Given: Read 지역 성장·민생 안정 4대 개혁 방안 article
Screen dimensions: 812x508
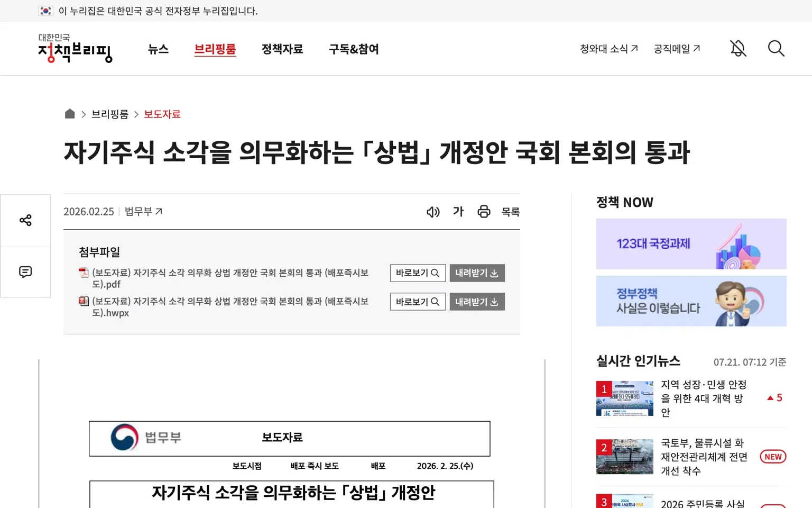Looking at the screenshot, I should tap(704, 398).
